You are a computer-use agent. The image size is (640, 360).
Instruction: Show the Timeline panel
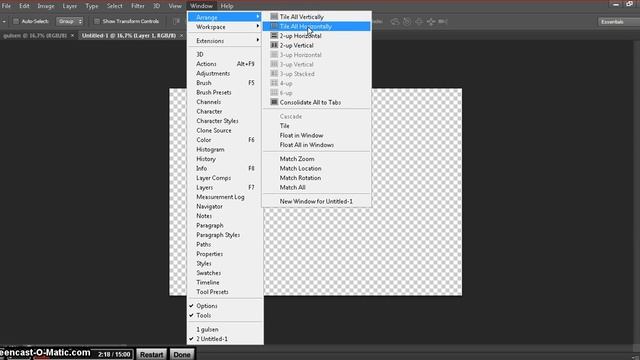[225, 282]
